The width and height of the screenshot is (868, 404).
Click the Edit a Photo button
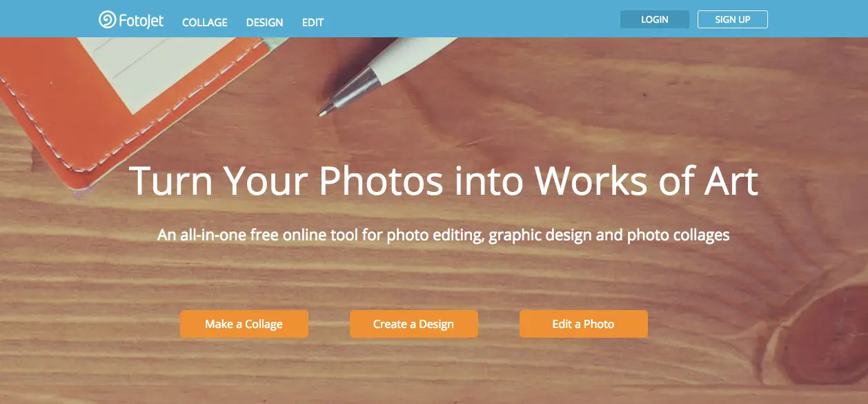[584, 324]
